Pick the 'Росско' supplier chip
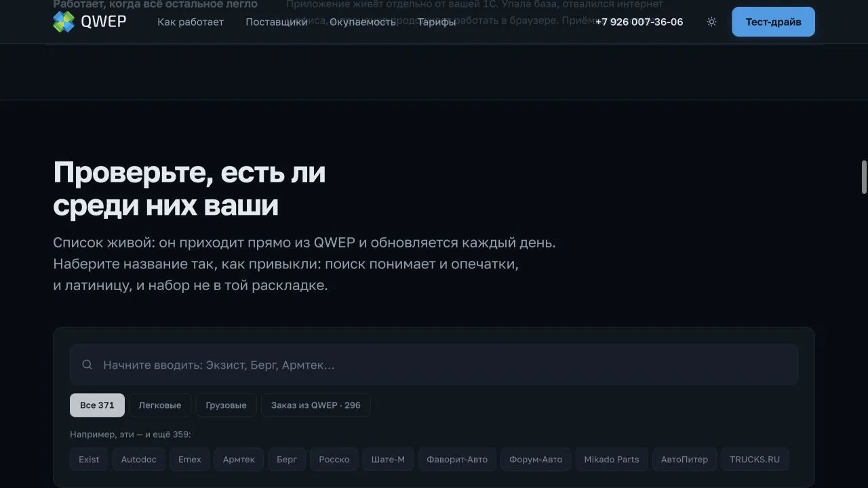This screenshot has height=488, width=868. pyautogui.click(x=334, y=460)
